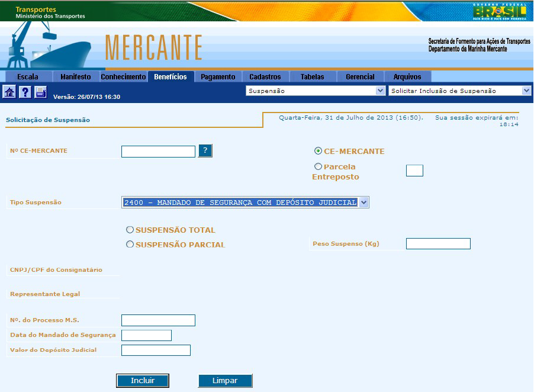Open the Manifesto tab
Viewport: 534px width, 392px height.
(76, 76)
